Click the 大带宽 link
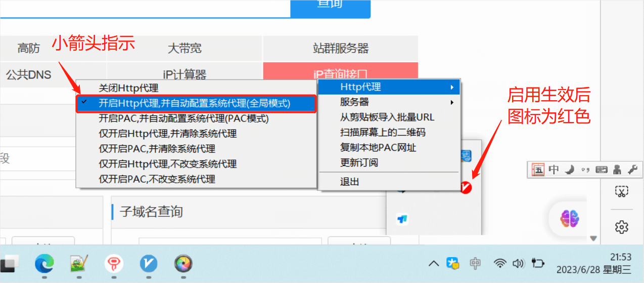Screen dimensions: 644x283 point(185,48)
